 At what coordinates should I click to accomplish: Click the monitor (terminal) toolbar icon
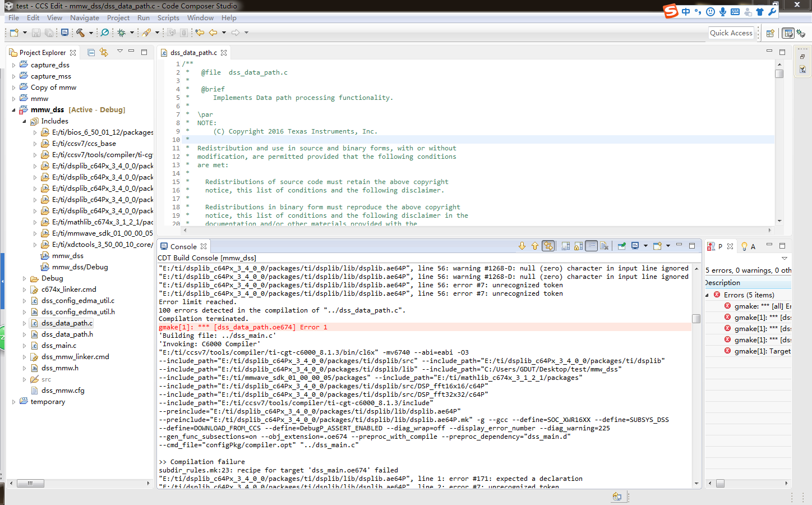[64, 33]
